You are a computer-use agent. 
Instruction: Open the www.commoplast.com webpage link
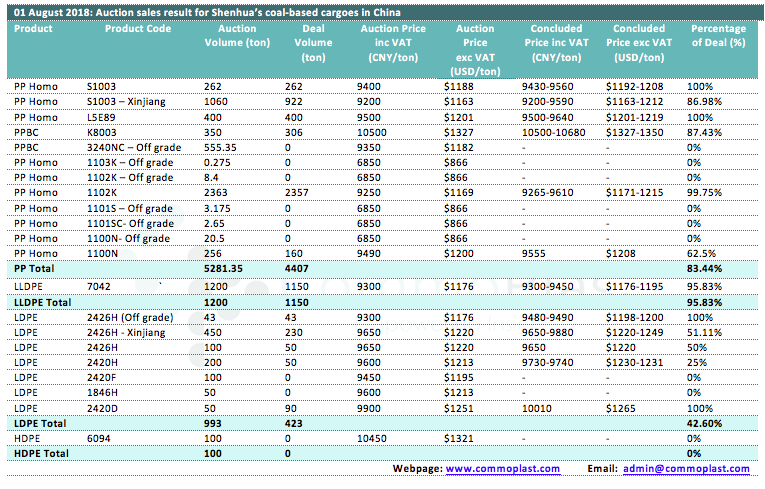tap(502, 468)
